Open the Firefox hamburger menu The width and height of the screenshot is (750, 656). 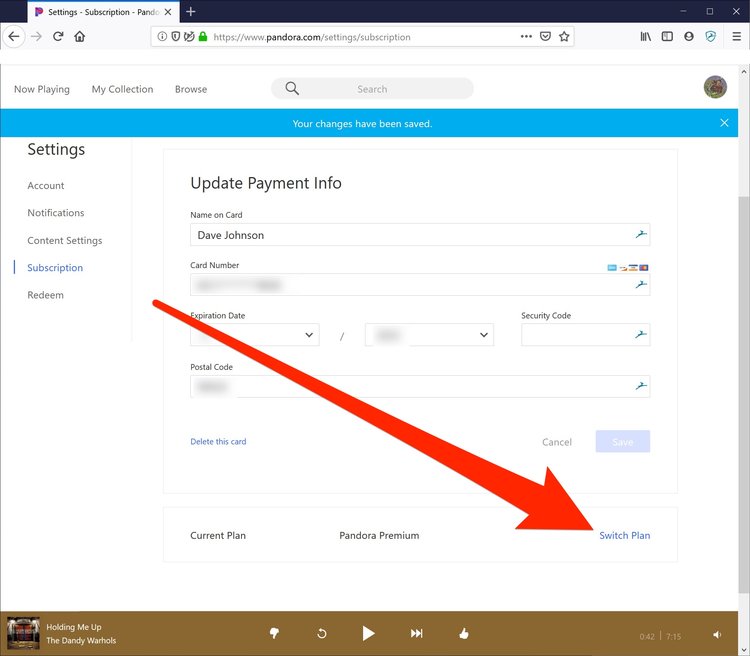[737, 36]
